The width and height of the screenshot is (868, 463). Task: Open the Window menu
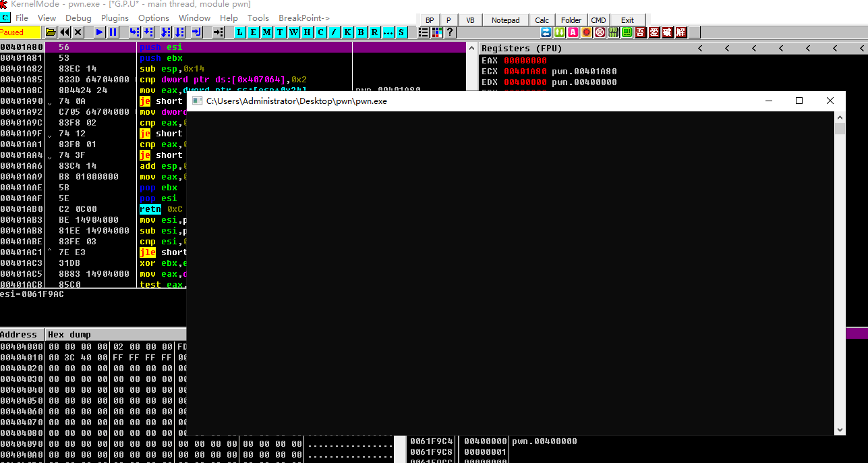[195, 18]
